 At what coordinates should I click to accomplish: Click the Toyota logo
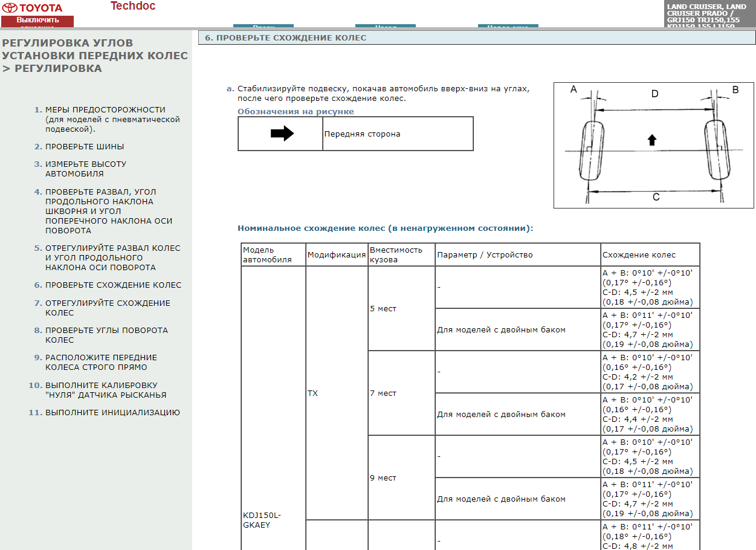pos(33,8)
